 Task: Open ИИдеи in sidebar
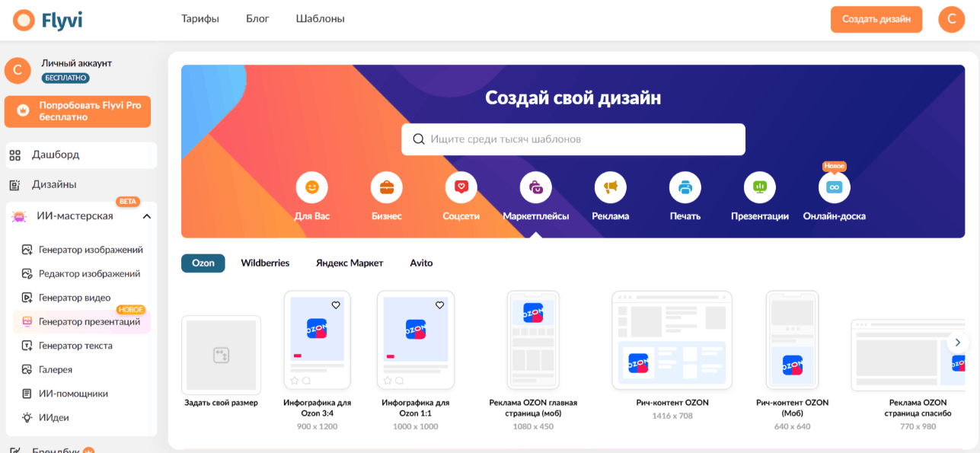click(x=54, y=417)
